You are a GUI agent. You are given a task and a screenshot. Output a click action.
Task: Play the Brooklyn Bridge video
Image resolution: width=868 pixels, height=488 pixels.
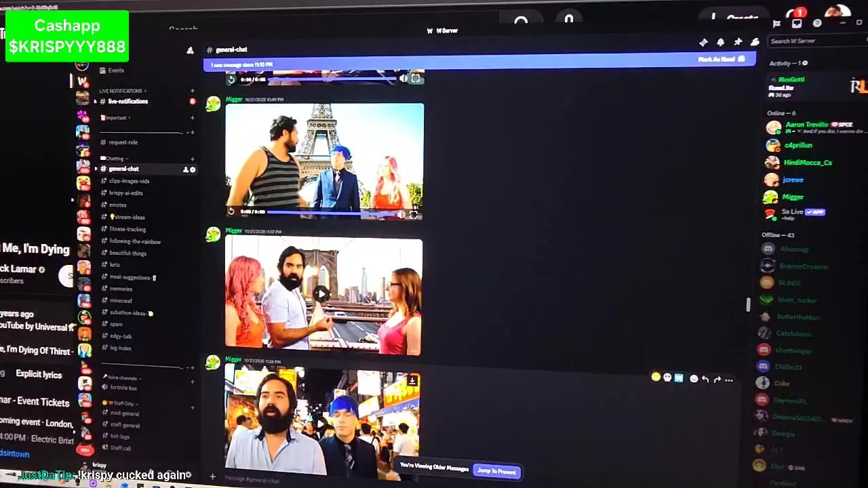tap(321, 293)
